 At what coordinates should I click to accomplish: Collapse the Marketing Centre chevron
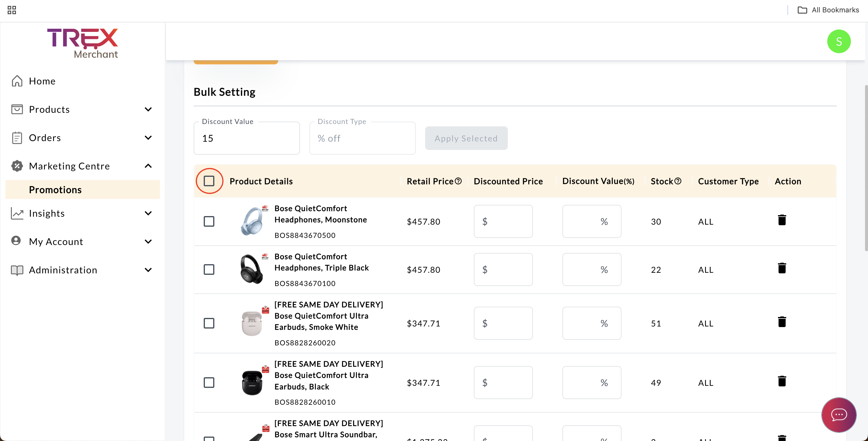pyautogui.click(x=148, y=166)
